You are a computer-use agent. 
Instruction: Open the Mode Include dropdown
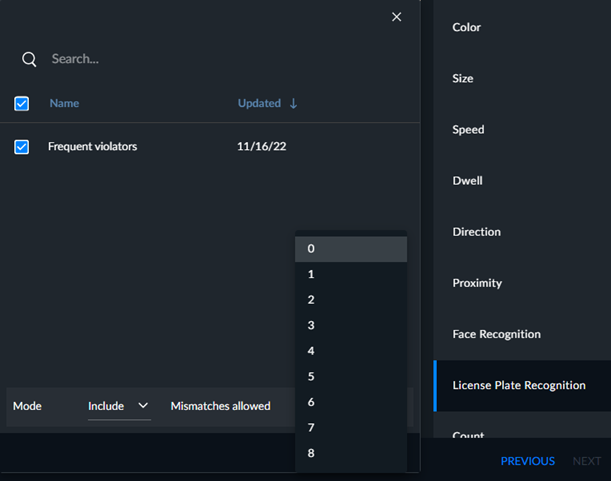(x=119, y=406)
